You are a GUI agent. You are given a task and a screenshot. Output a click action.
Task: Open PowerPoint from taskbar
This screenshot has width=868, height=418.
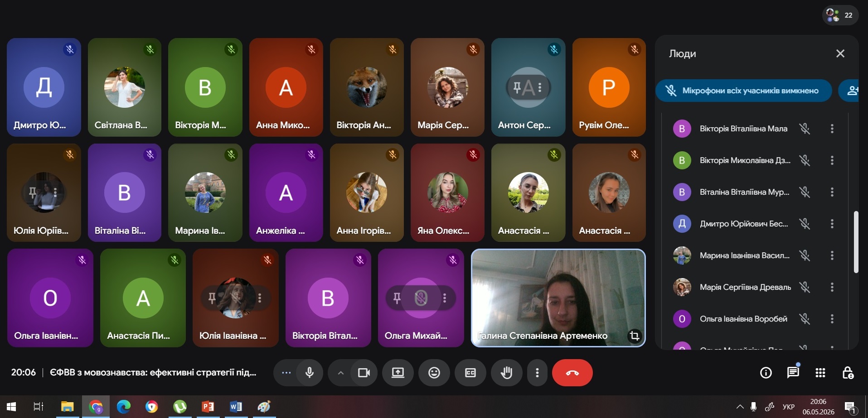click(x=208, y=407)
